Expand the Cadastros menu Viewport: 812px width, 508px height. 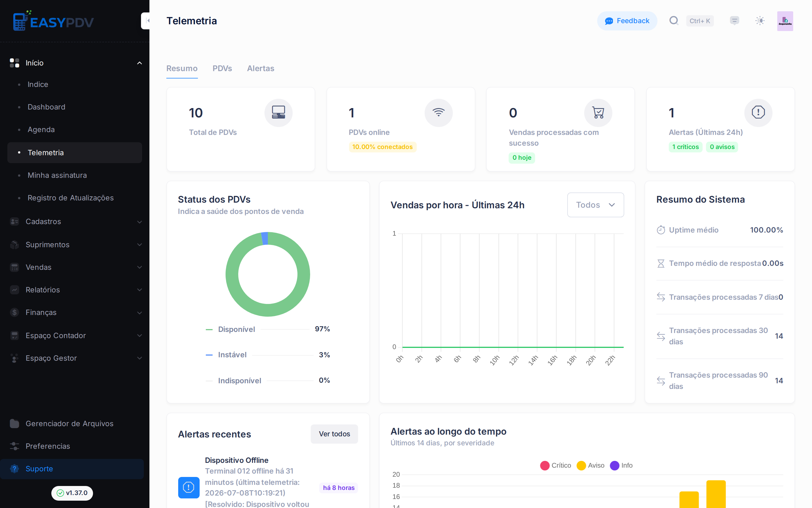[x=139, y=222]
